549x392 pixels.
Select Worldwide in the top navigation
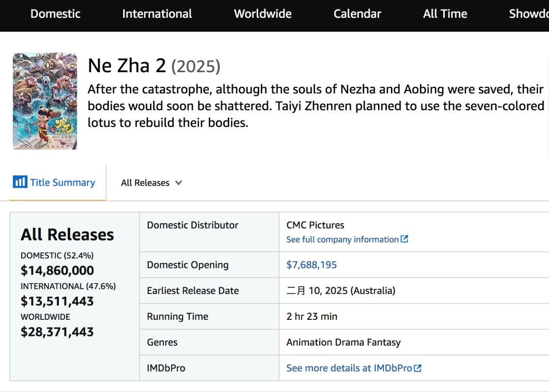[x=263, y=14]
